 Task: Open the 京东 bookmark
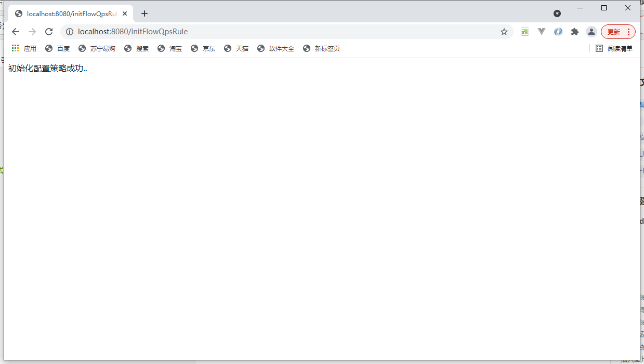(203, 48)
